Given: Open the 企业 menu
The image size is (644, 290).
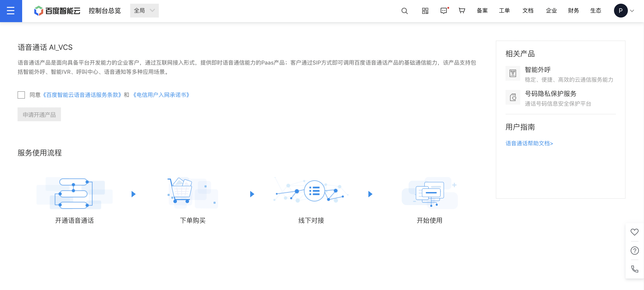Looking at the screenshot, I should click(551, 11).
